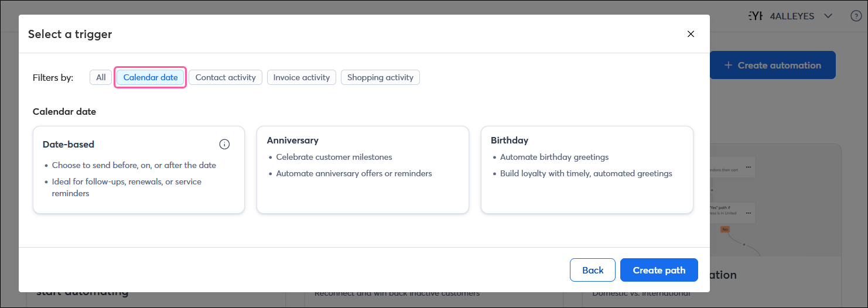Open info icon on Date-based card
Viewport: 868px width, 308px height.
click(224, 144)
